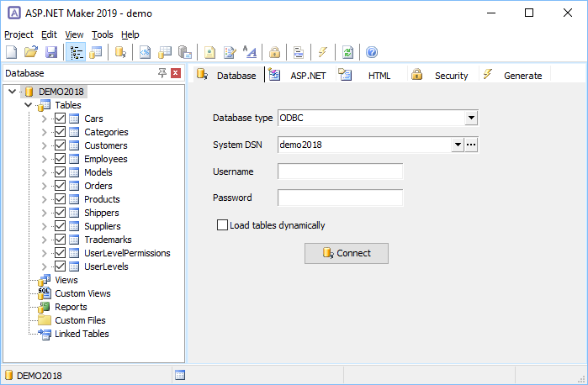
Task: Click the database connect toolbar icon
Action: [120, 52]
